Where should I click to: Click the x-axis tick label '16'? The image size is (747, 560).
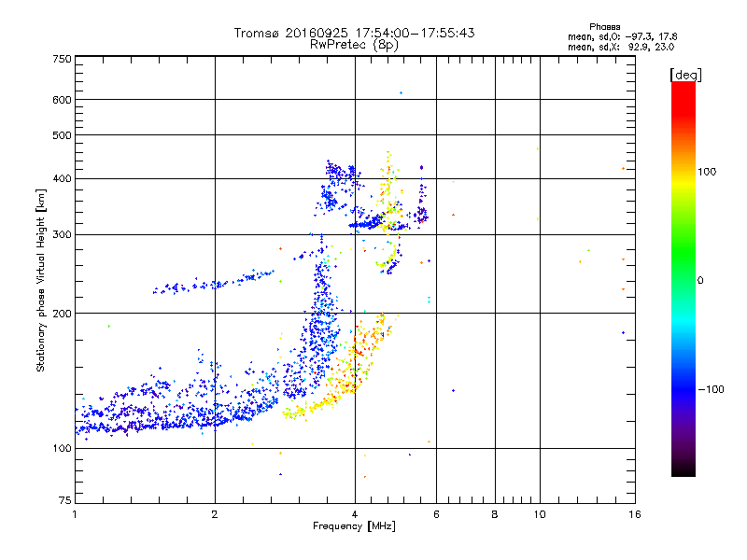click(x=635, y=514)
